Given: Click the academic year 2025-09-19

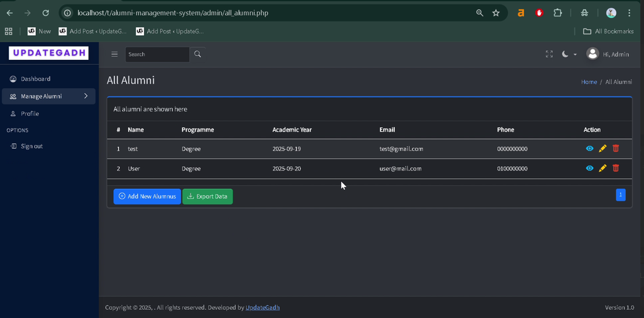Looking at the screenshot, I should pyautogui.click(x=287, y=149).
